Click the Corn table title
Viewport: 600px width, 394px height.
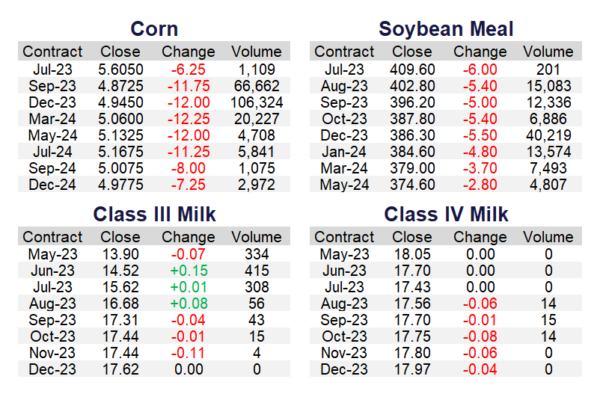pos(154,29)
